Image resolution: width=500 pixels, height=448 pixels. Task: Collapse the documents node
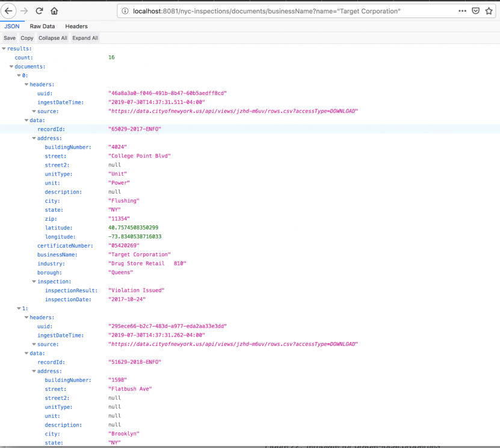[11, 66]
